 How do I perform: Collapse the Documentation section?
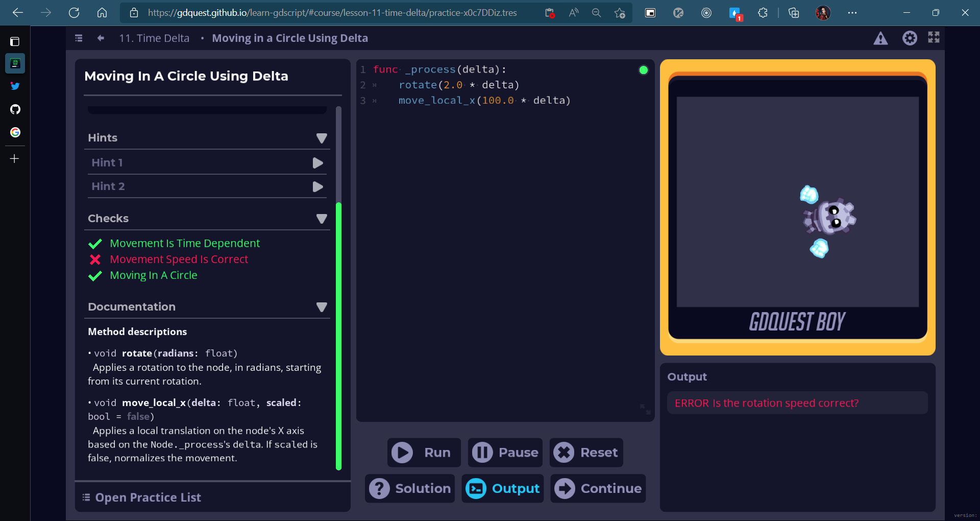pos(322,307)
